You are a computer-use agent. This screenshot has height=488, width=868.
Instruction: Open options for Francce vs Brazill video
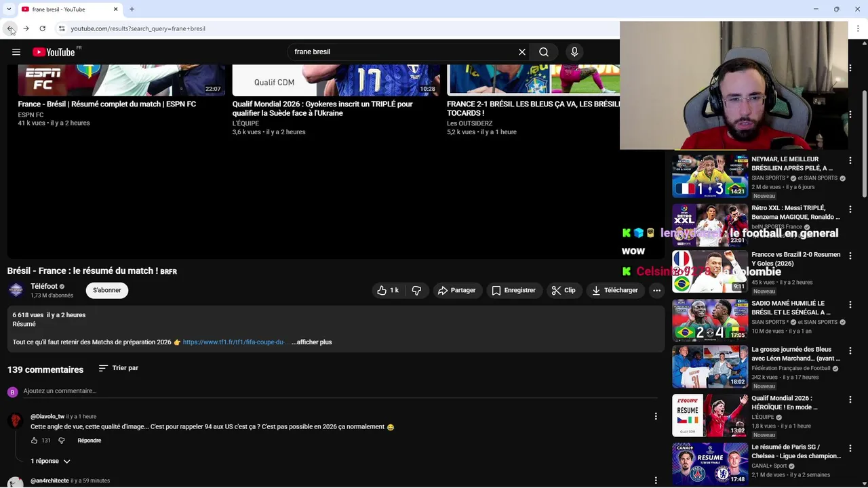click(x=850, y=256)
